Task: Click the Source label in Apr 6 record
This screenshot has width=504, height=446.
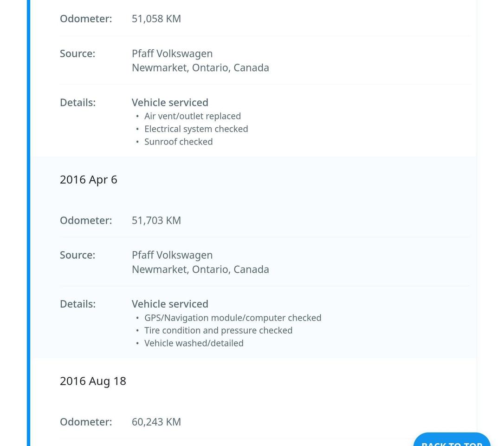Action: [78, 256]
